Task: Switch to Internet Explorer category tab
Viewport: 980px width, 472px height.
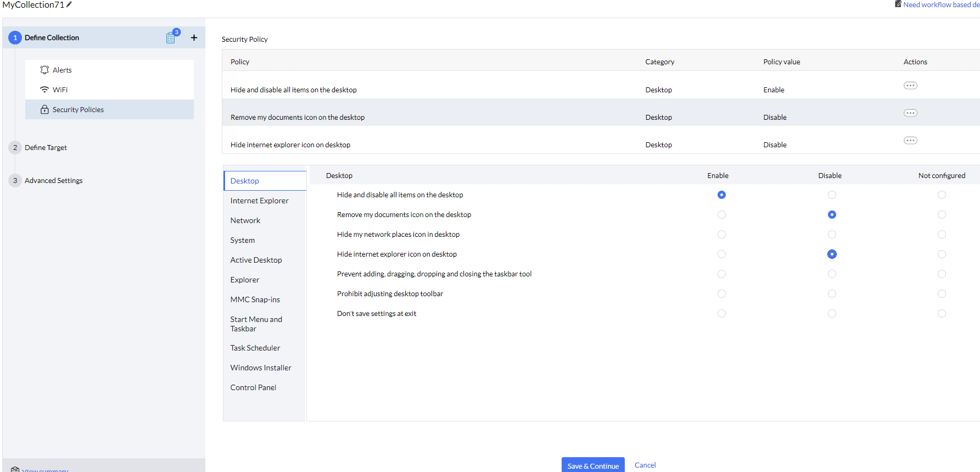Action: (259, 201)
